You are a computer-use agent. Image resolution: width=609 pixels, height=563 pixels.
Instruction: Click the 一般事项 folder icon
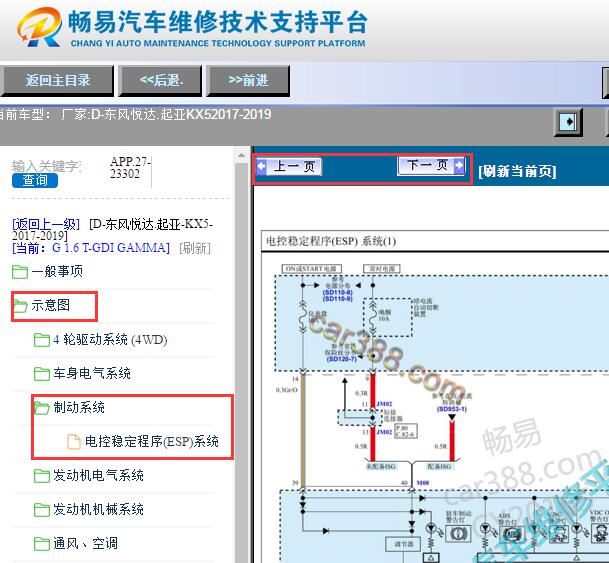point(20,272)
